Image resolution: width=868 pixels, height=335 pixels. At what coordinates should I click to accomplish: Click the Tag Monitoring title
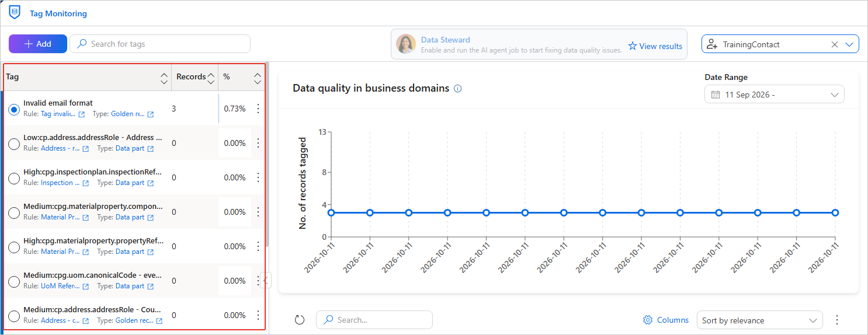coord(58,13)
